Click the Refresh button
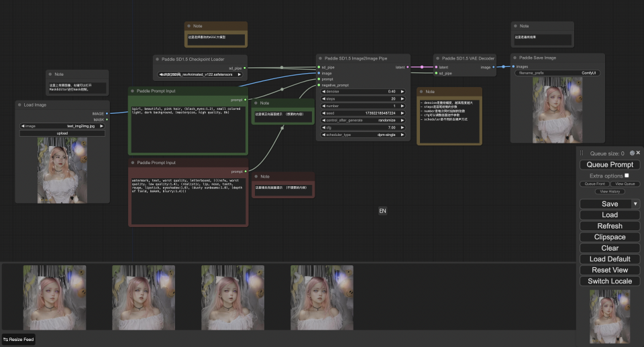 (610, 226)
